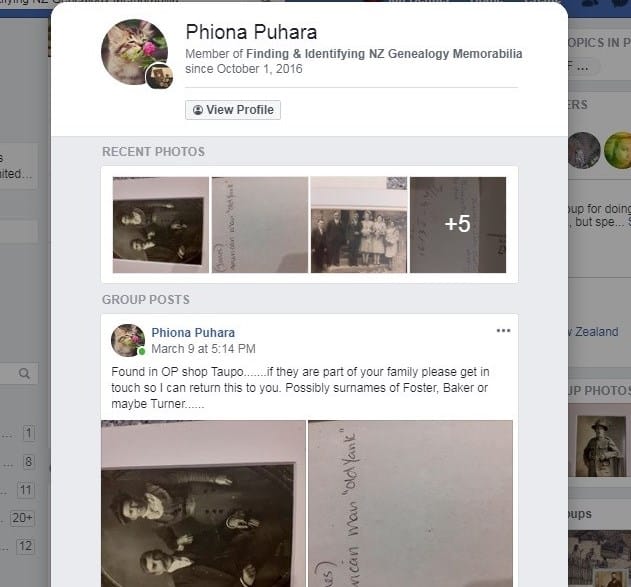Click the post author's small kitten avatar
This screenshot has height=587, width=631.
pos(128,340)
